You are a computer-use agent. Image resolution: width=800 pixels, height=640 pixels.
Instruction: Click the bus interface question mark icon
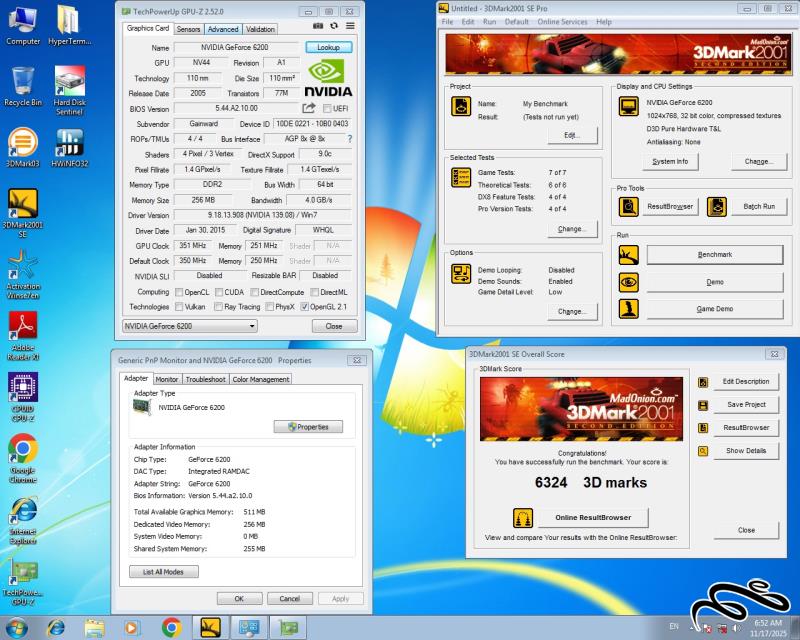349,139
